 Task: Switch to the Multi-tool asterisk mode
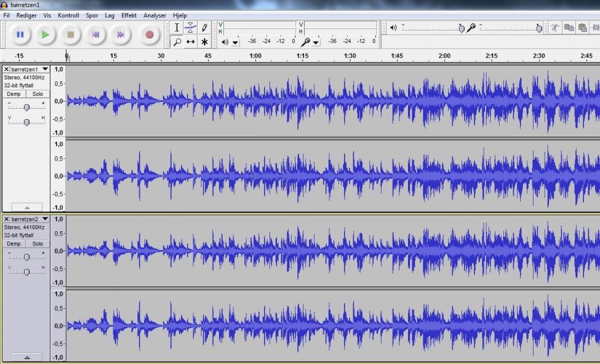[x=204, y=42]
